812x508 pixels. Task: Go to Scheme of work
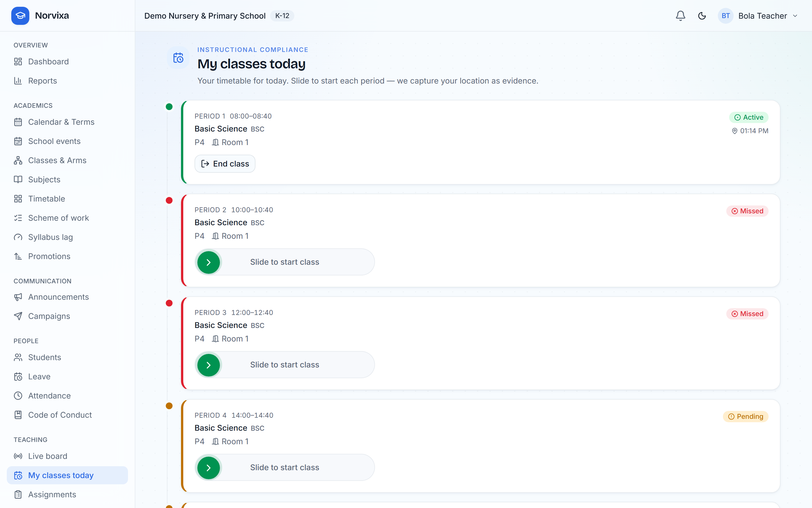click(67, 218)
